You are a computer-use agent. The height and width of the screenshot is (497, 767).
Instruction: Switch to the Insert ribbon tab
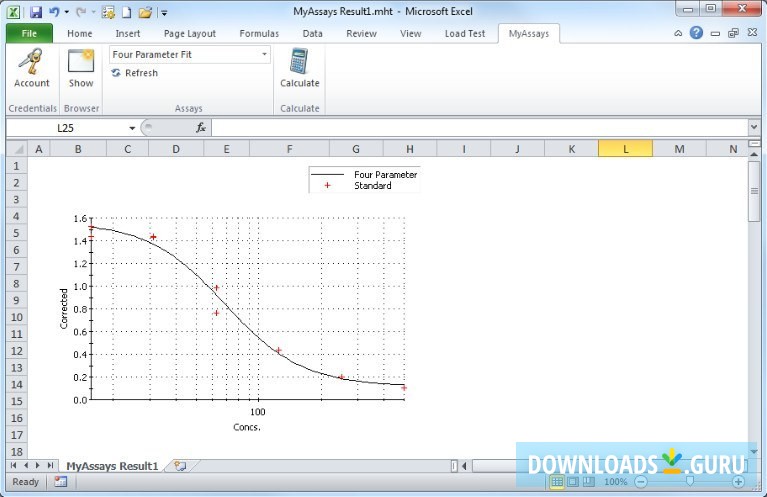click(128, 34)
